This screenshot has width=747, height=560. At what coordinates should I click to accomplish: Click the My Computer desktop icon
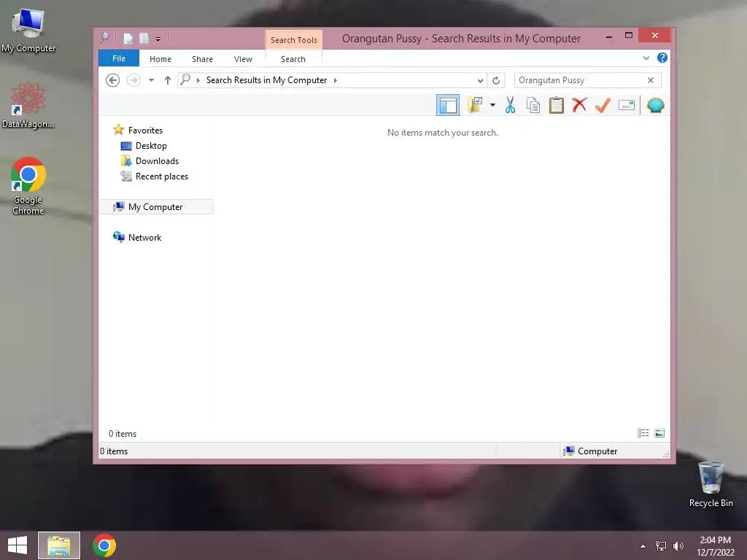(28, 31)
